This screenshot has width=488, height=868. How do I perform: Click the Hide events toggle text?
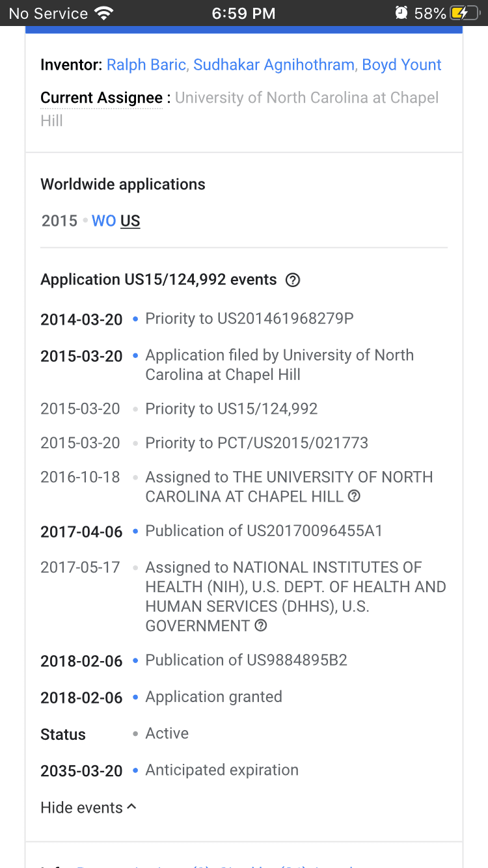[x=81, y=807]
